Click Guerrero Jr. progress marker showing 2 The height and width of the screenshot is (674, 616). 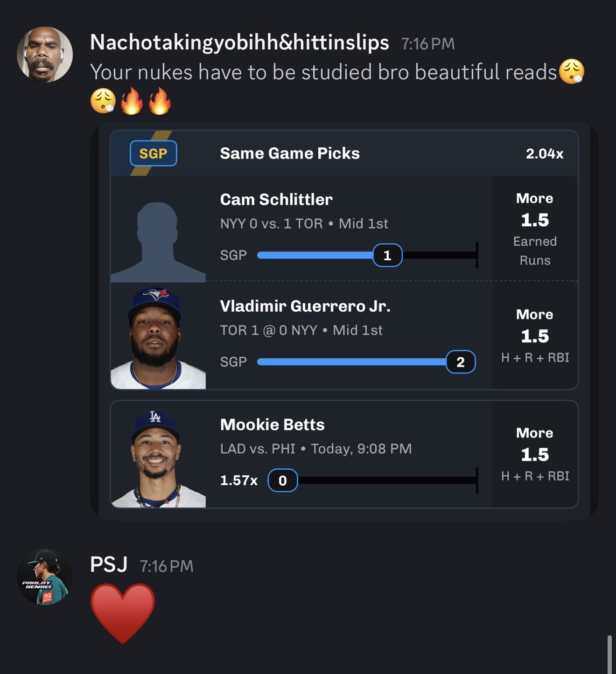[x=460, y=362]
